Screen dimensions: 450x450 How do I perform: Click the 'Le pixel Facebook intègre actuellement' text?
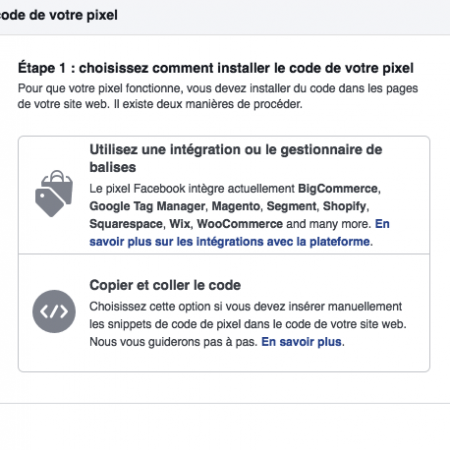(x=192, y=189)
